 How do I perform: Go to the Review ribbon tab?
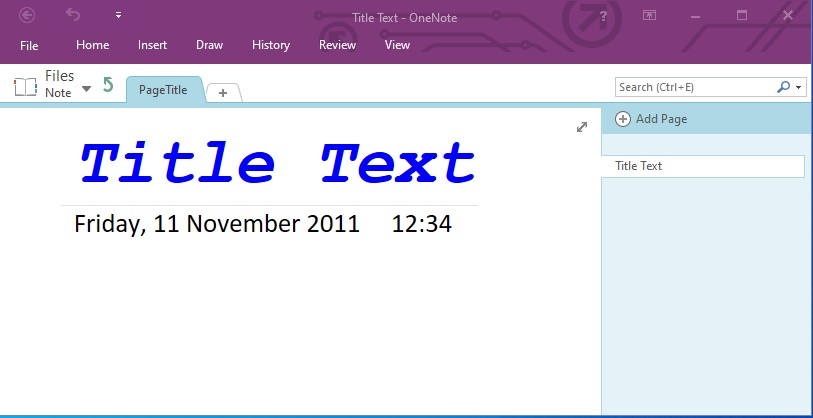coord(337,45)
